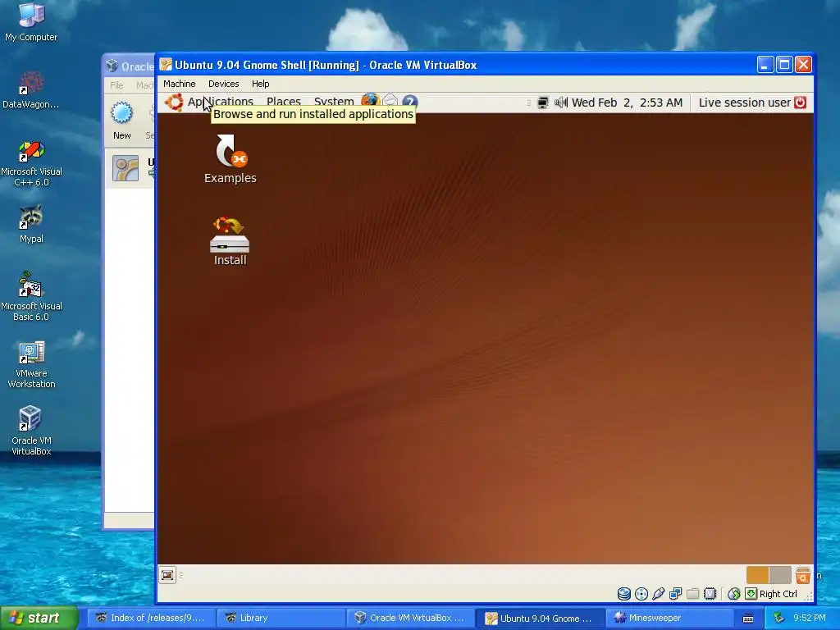The width and height of the screenshot is (840, 630).
Task: Launch Firefox from the Ubuntu panel
Action: (370, 101)
